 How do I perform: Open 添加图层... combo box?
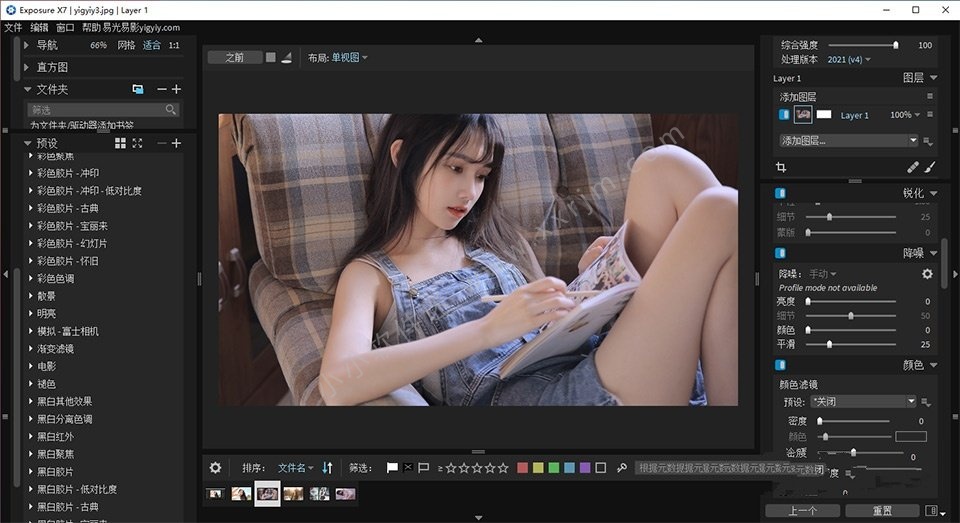click(848, 140)
